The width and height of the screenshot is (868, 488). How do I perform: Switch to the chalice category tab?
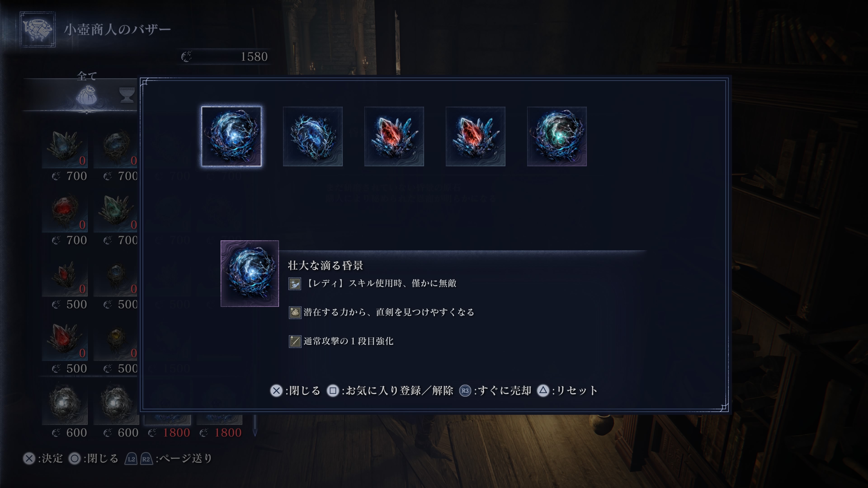(127, 95)
